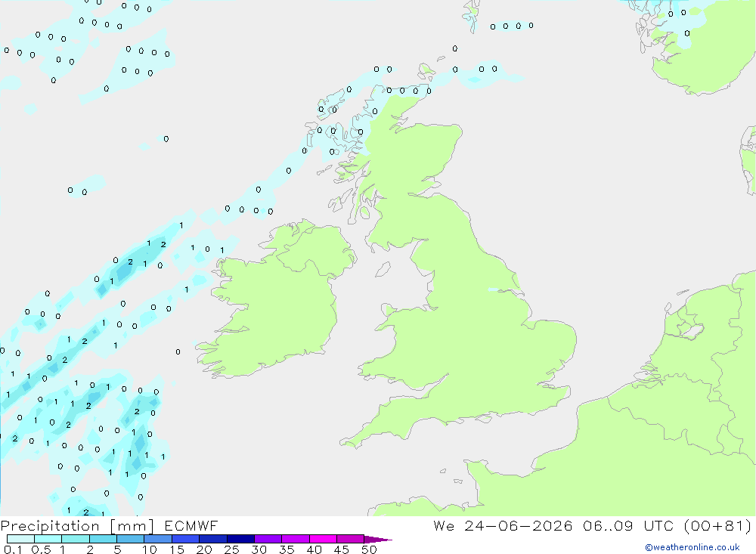Click the '30' legend value

tap(259, 549)
